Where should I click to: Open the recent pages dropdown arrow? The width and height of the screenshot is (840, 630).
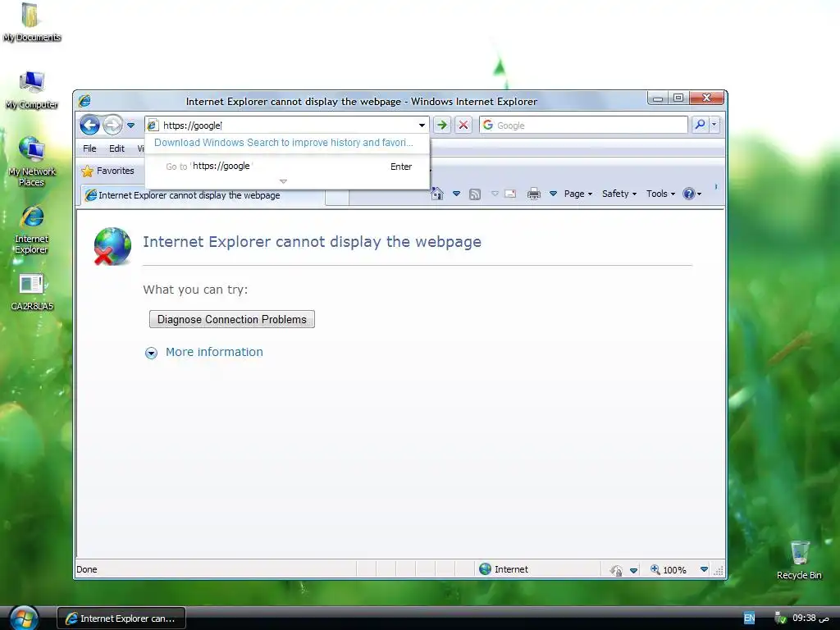(130, 126)
